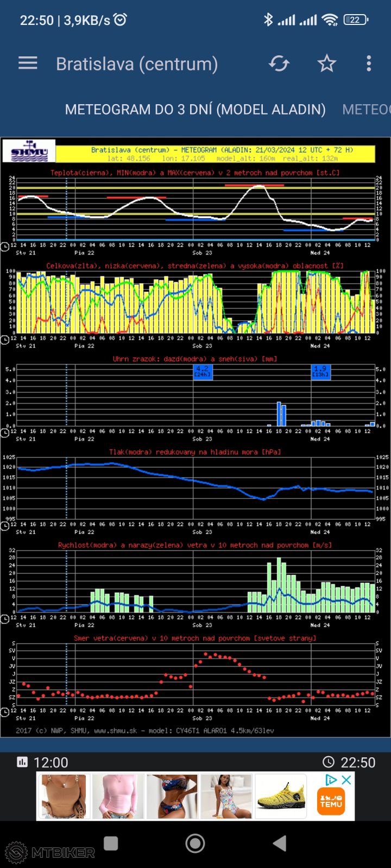
Task: Tap the Bratislava (centrum) location title
Action: pyautogui.click(x=137, y=63)
